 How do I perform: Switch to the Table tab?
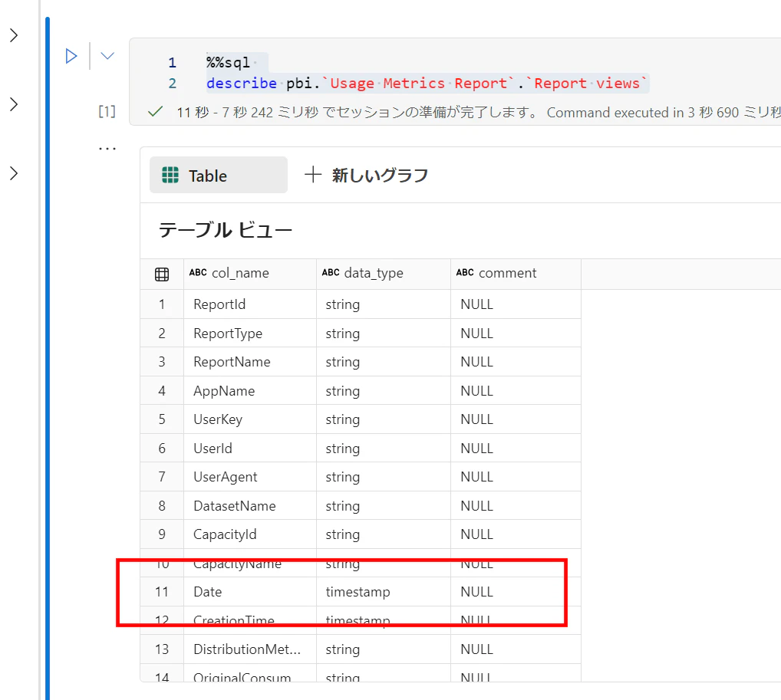(218, 176)
